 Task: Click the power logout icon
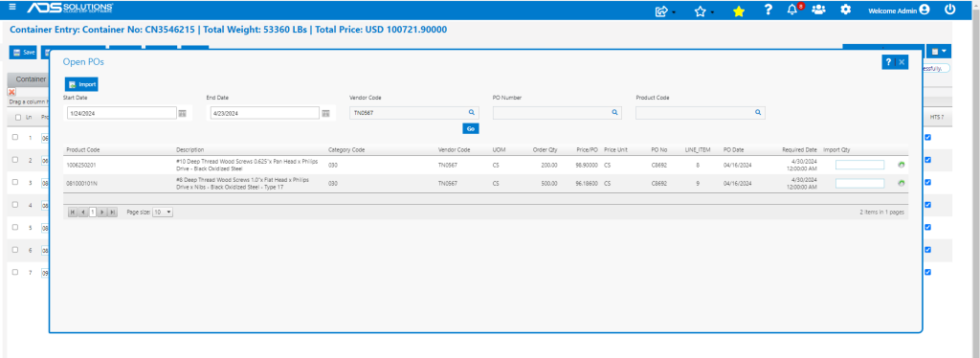click(950, 10)
